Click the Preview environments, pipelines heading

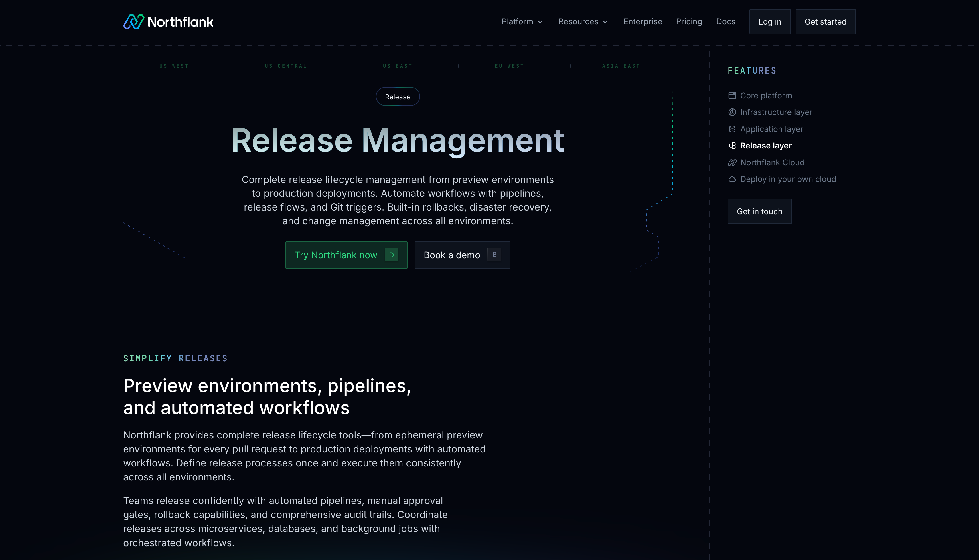click(267, 396)
